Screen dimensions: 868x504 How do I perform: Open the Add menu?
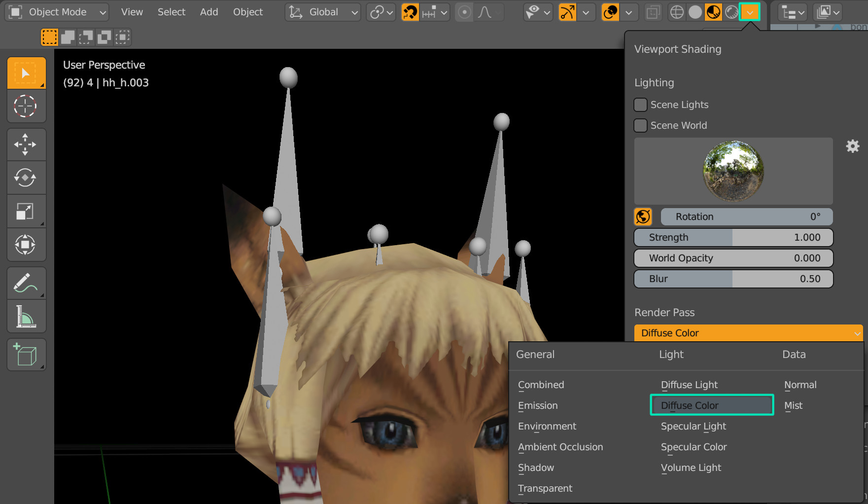pyautogui.click(x=209, y=12)
